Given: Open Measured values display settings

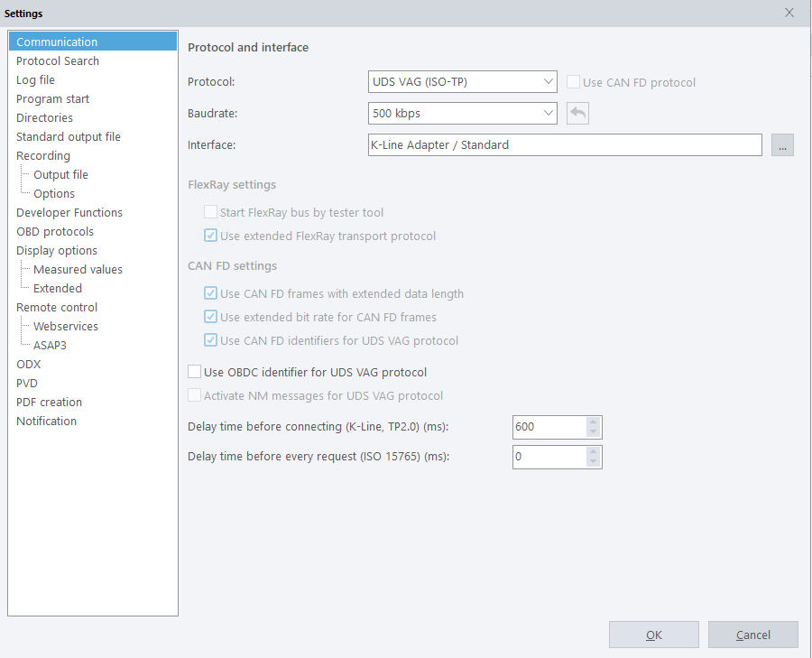Looking at the screenshot, I should pyautogui.click(x=78, y=269).
